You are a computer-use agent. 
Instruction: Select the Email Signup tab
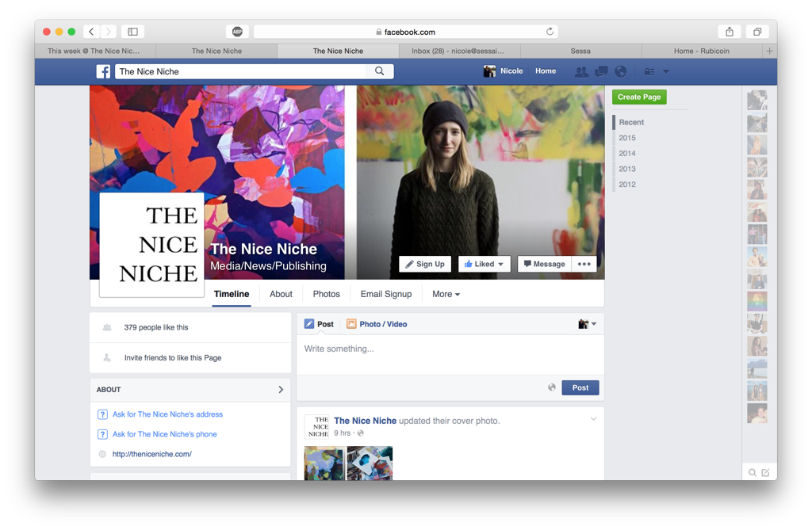point(386,294)
